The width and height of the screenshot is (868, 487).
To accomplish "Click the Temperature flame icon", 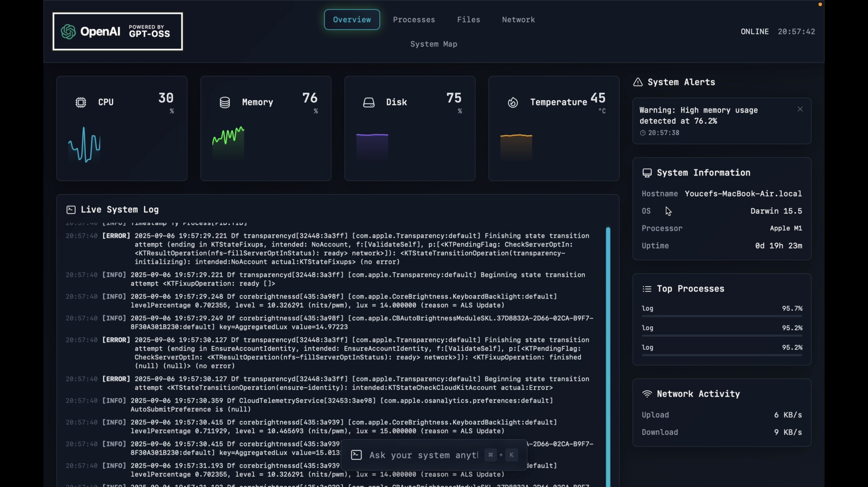I will 512,102.
